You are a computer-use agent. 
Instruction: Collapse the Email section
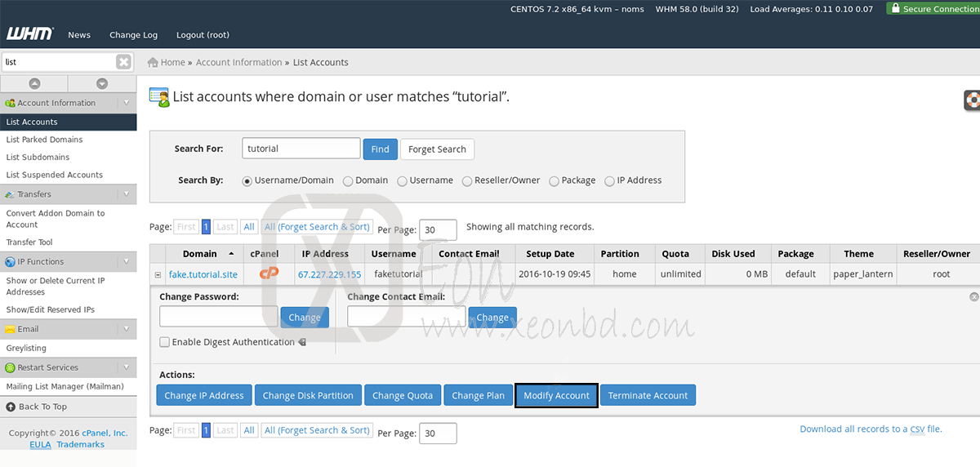coord(127,329)
